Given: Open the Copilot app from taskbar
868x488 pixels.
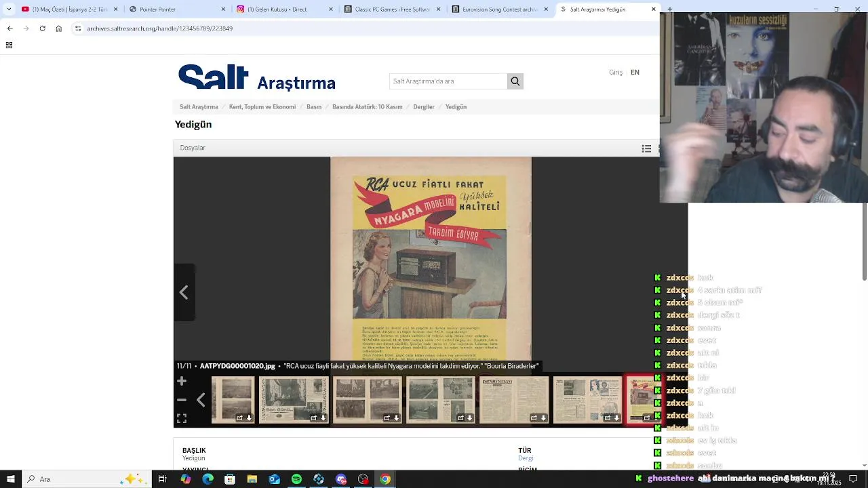Looking at the screenshot, I should (185, 479).
